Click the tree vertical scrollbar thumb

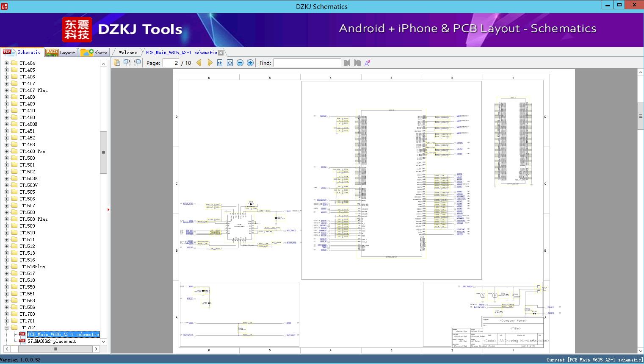pyautogui.click(x=103, y=153)
